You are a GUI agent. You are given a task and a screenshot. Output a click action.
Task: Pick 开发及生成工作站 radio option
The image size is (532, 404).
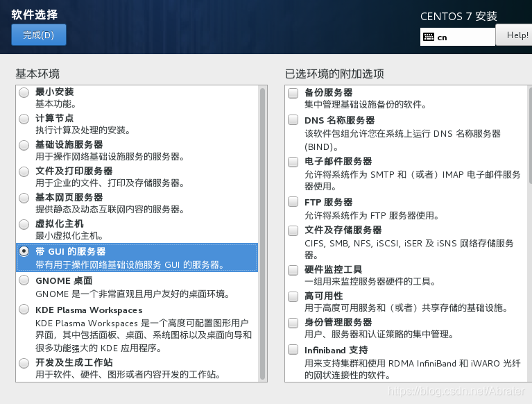(x=24, y=363)
